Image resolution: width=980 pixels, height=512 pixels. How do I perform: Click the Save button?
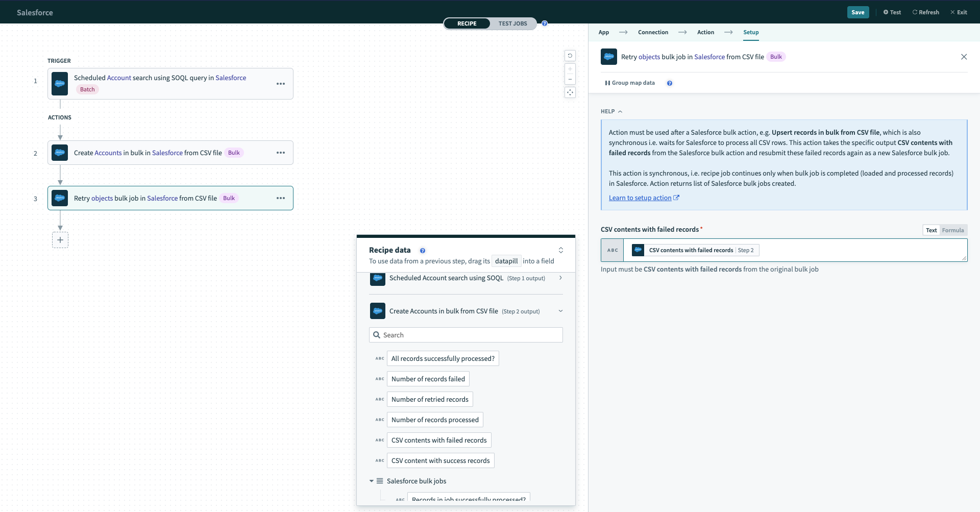(x=858, y=12)
